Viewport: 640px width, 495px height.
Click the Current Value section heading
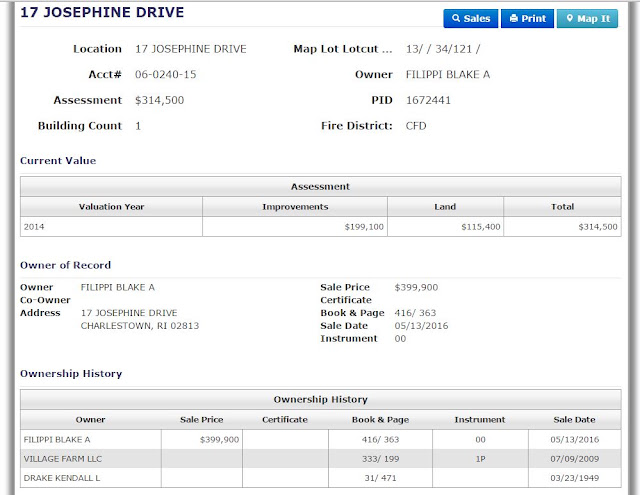coord(58,160)
